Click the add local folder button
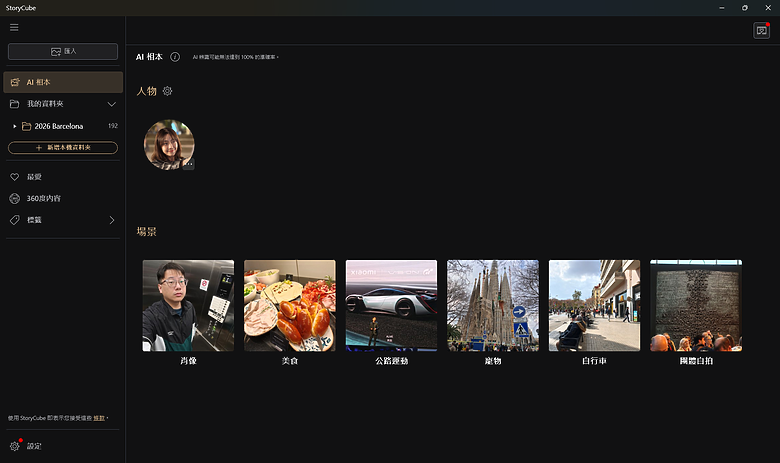Image resolution: width=780 pixels, height=463 pixels. [63, 148]
